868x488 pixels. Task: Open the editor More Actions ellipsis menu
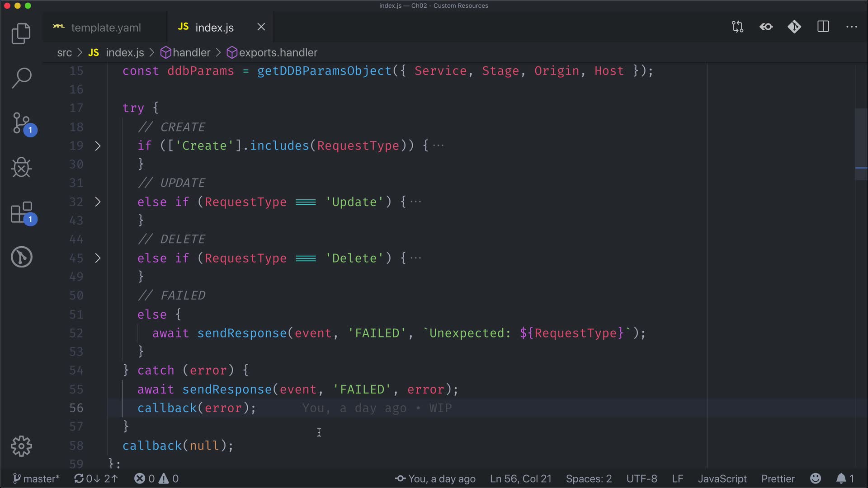(x=851, y=27)
